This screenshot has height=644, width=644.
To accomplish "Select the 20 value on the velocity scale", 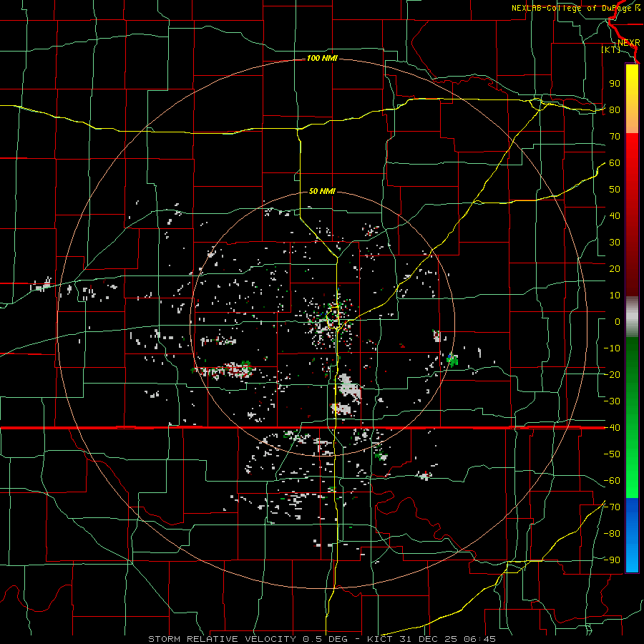I will pos(615,269).
